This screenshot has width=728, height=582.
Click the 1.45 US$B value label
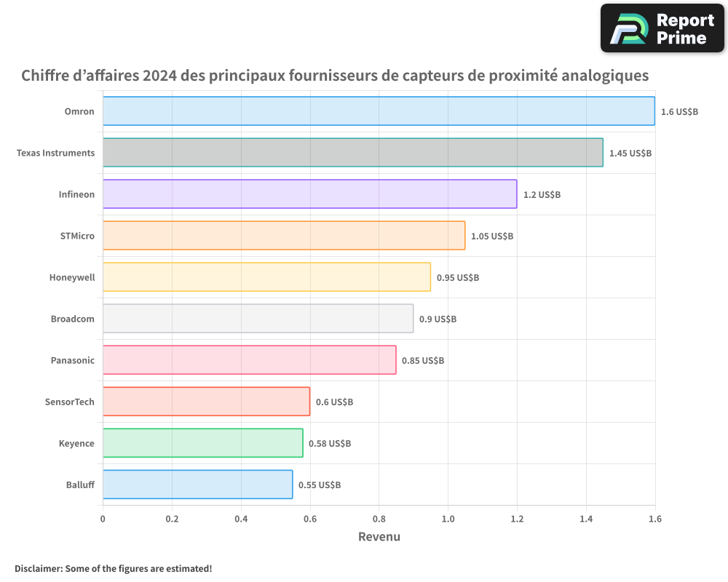pos(630,154)
